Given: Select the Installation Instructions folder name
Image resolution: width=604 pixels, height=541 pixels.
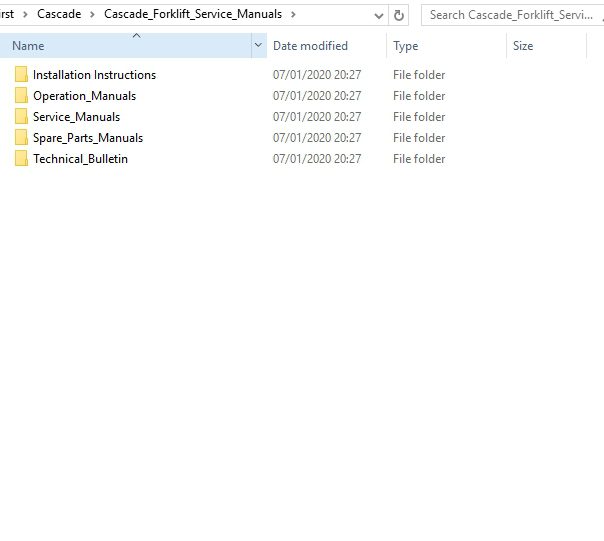Looking at the screenshot, I should 94,75.
